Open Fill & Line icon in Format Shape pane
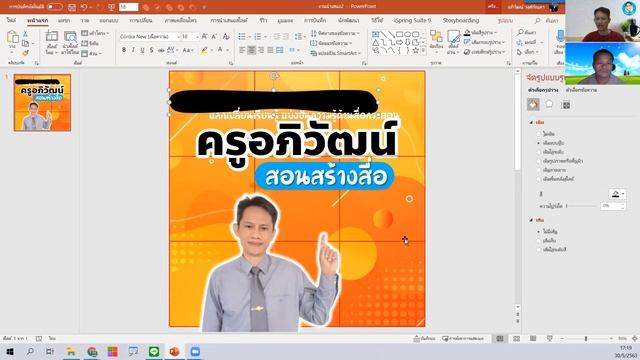Image resolution: width=640 pixels, height=360 pixels. click(x=533, y=104)
